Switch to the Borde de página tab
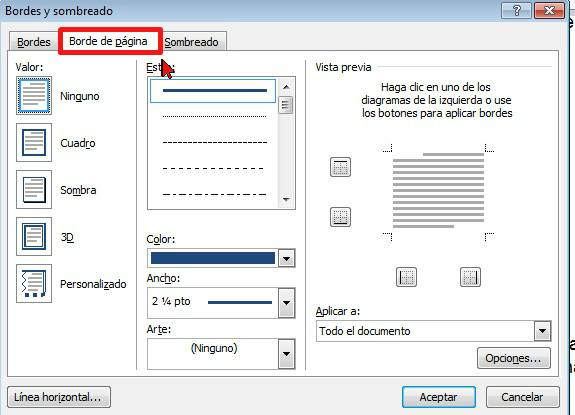575x415 pixels. (109, 41)
